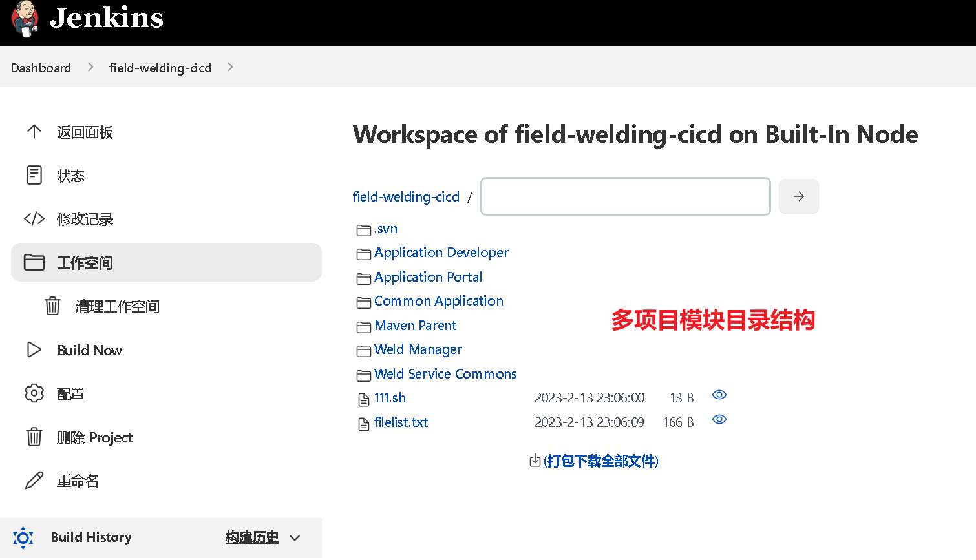
Task: Focus the workspace path input field
Action: pos(626,196)
